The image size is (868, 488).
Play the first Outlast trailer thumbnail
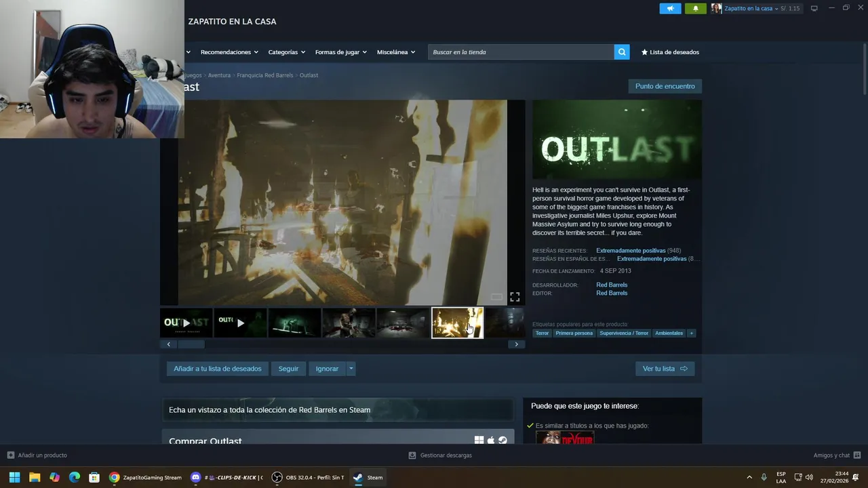tap(186, 323)
